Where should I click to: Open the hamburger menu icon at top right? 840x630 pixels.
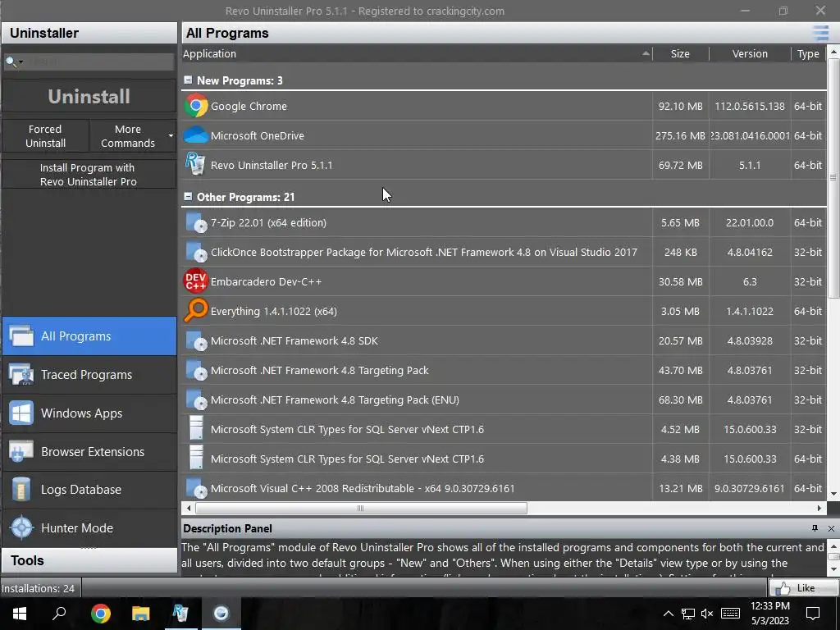820,33
